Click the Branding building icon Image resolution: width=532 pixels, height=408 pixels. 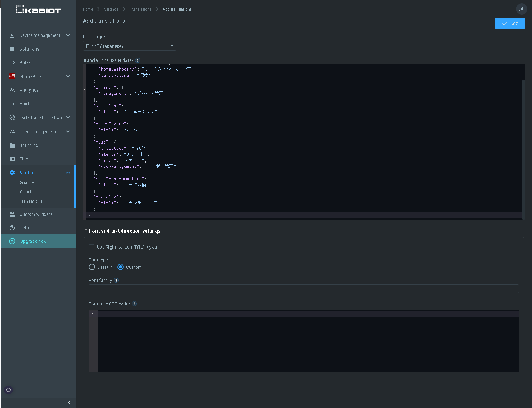tap(12, 145)
